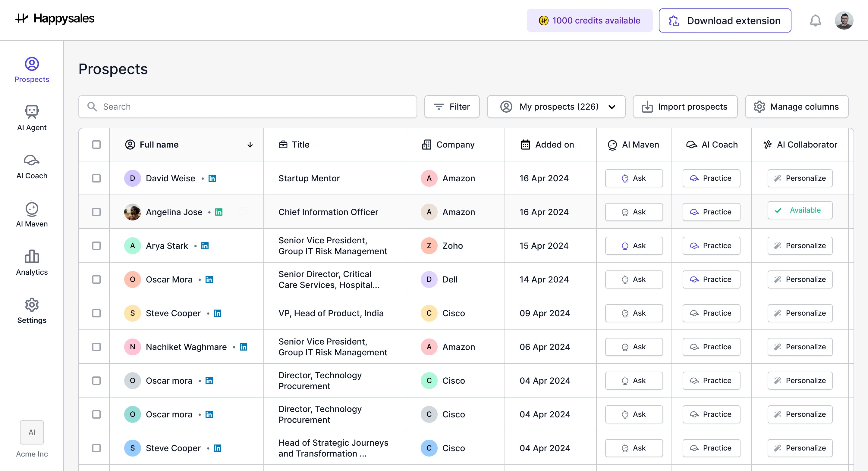This screenshot has width=868, height=471.
Task: Click Personalize for Oscar Mora at Dell
Action: pyautogui.click(x=800, y=279)
